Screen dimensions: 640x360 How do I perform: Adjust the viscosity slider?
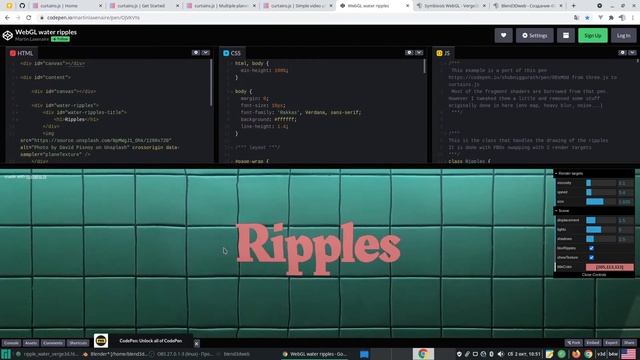(x=601, y=183)
